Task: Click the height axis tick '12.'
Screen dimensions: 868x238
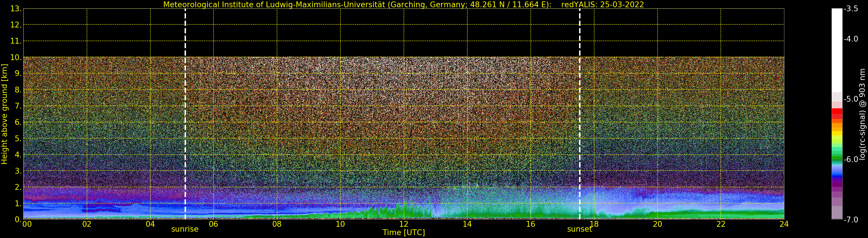Action: tap(16, 25)
